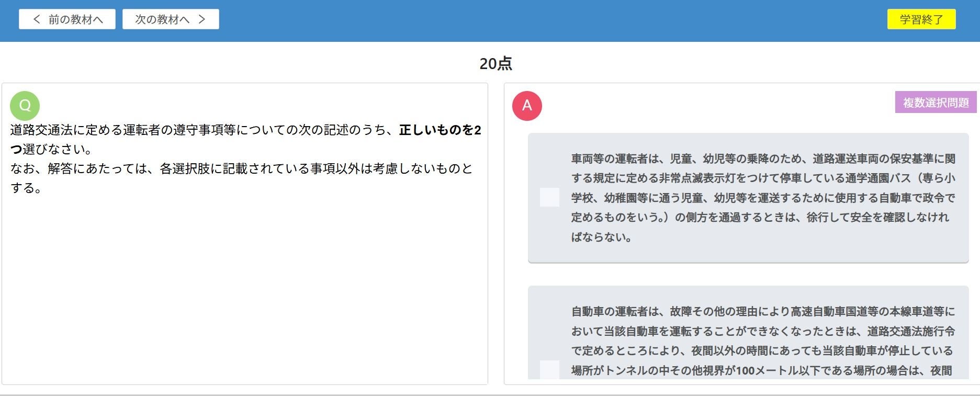Click the red A answer icon
The height and width of the screenshot is (396, 980).
point(527,106)
